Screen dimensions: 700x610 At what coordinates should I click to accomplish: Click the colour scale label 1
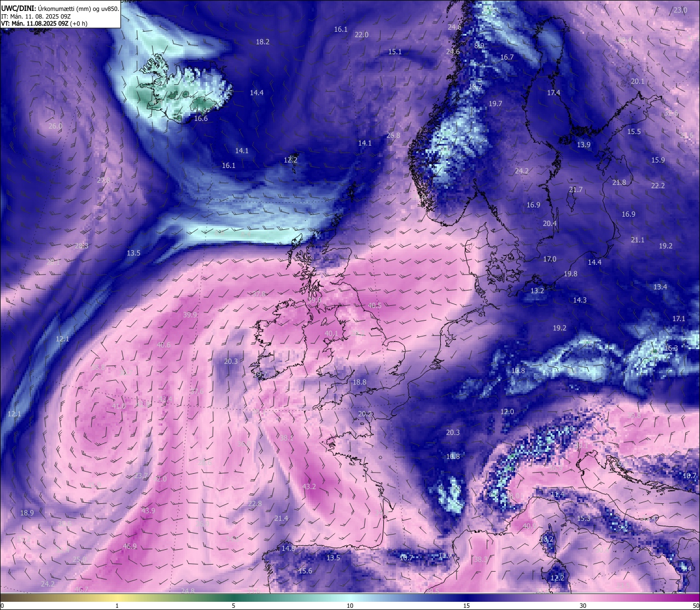click(x=117, y=606)
